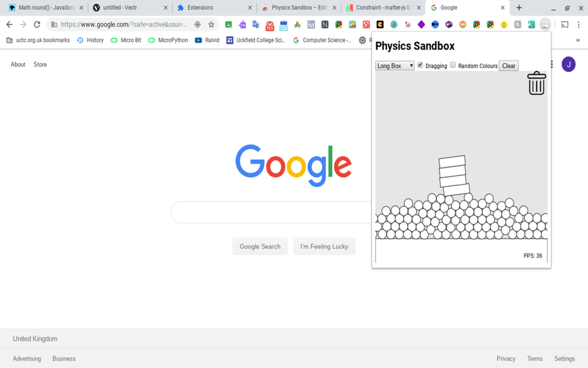Open a new tab with the plus button
This screenshot has width=588, height=368.
coord(519,8)
